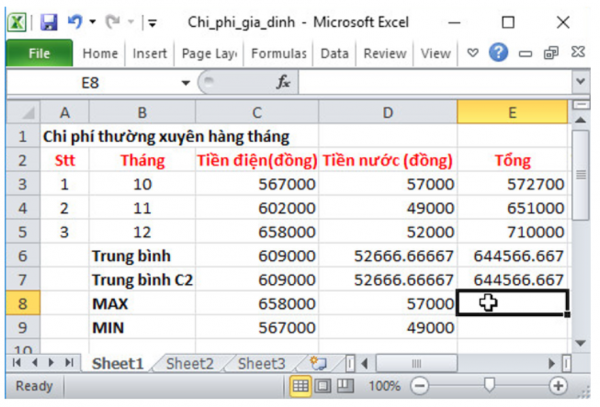Click inside the formula bar input
The height and width of the screenshot is (407, 600).
pos(435,83)
